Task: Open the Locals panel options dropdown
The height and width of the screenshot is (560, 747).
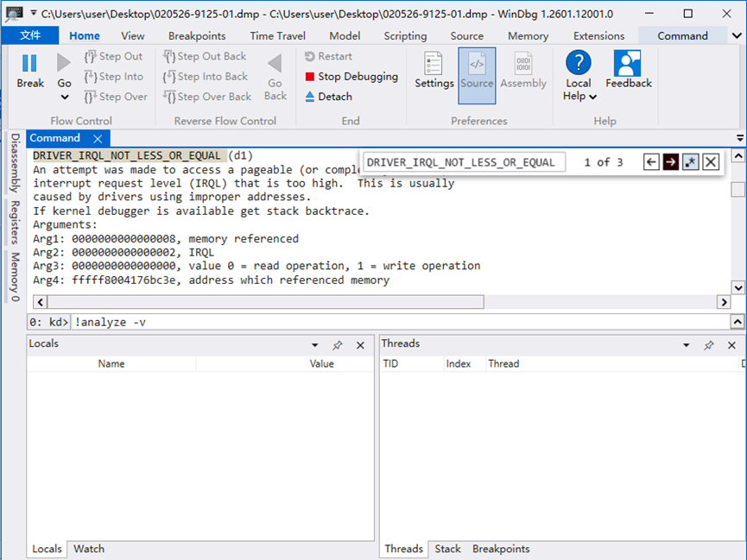Action: (x=315, y=345)
